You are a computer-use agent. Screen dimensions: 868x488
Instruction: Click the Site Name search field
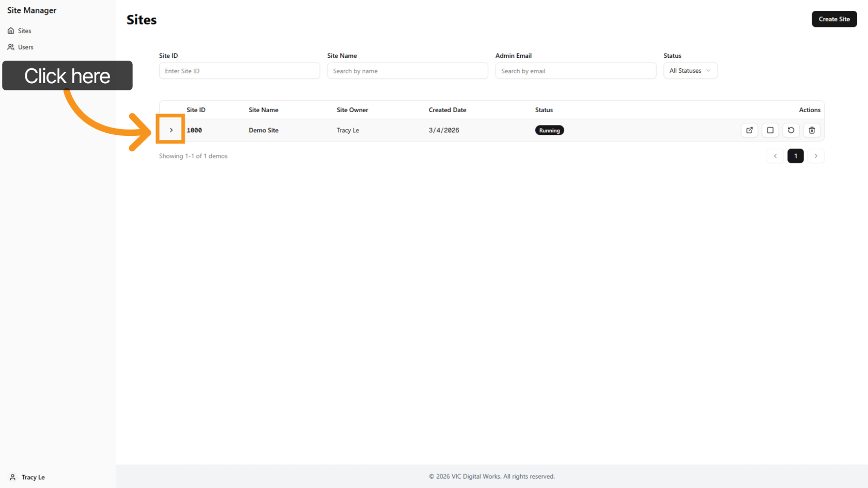pyautogui.click(x=407, y=70)
